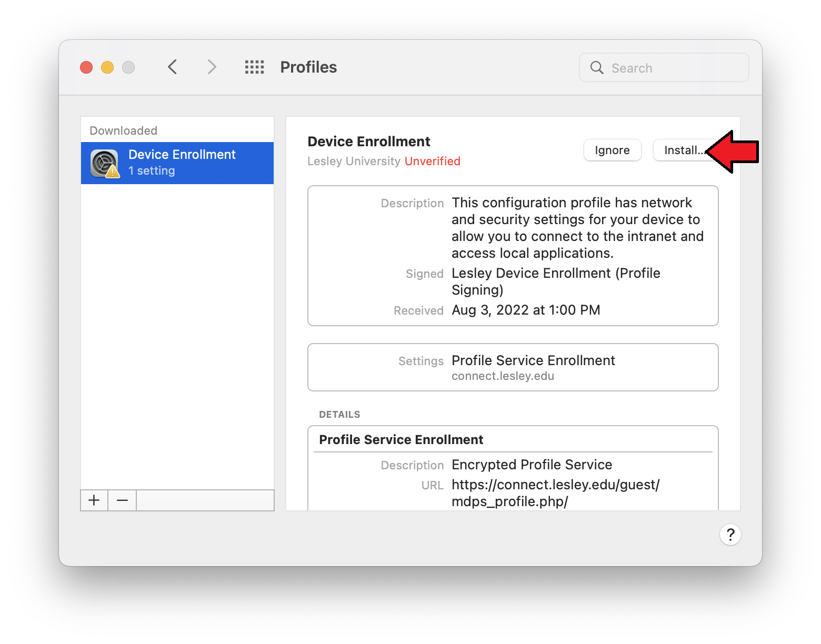This screenshot has width=821, height=644.
Task: Go forward with the right chevron
Action: click(x=212, y=67)
